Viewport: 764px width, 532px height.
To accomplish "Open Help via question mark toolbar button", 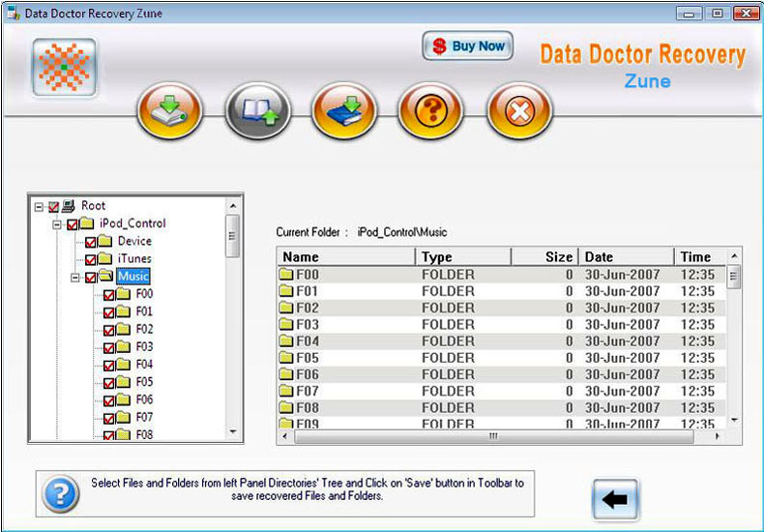I will tap(430, 110).
